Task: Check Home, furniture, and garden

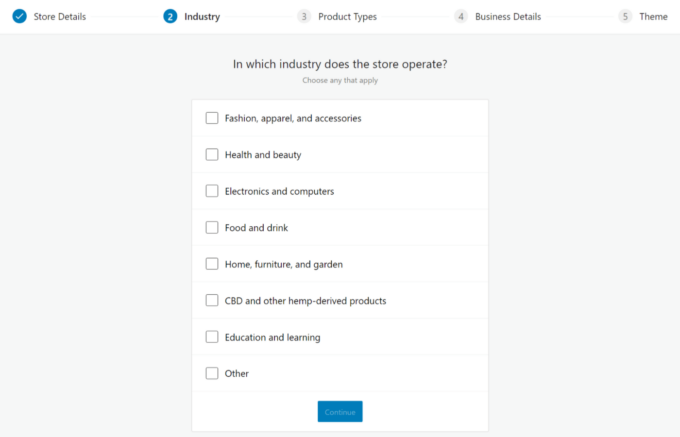Action: [x=212, y=264]
